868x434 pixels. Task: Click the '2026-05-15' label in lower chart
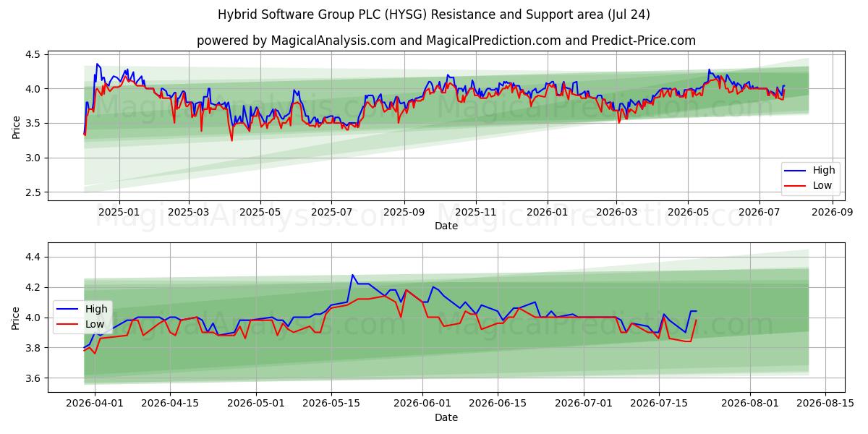click(331, 404)
